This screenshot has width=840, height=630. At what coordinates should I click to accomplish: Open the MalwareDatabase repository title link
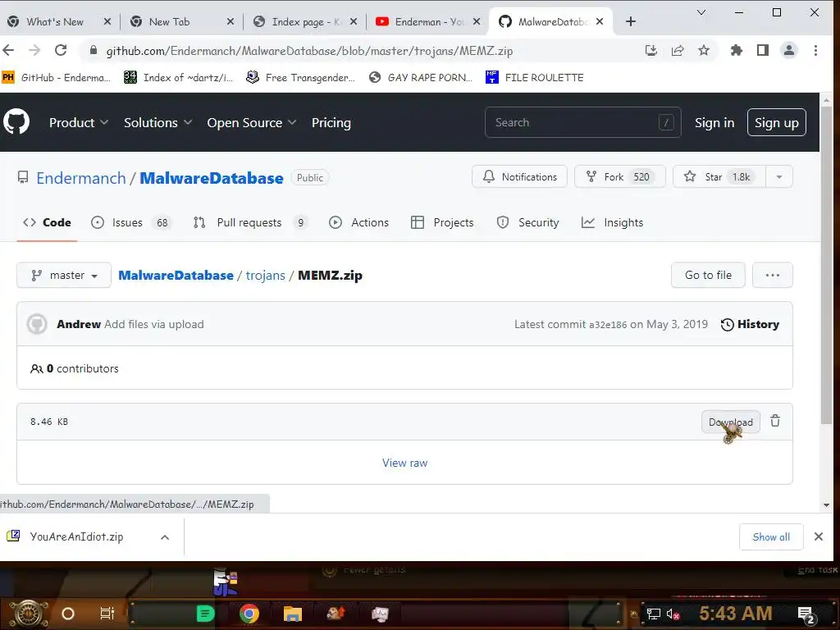pos(212,178)
